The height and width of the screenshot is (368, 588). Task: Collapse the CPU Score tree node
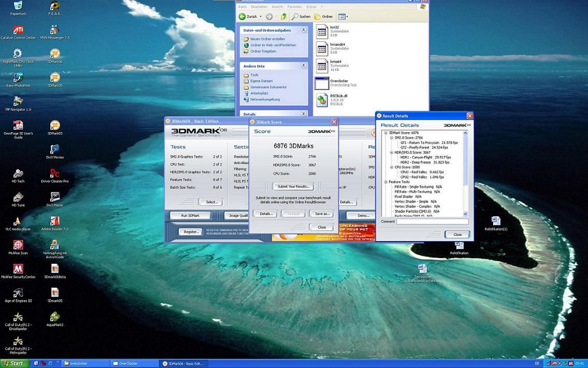coord(391,167)
